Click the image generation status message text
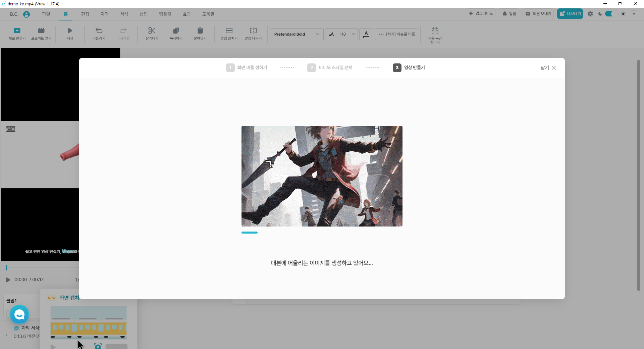 pyautogui.click(x=322, y=263)
